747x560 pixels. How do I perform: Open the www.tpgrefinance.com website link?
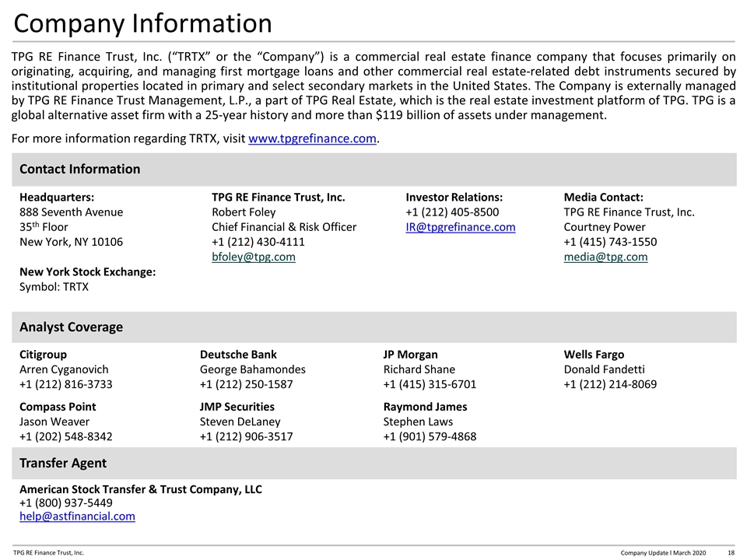point(312,138)
